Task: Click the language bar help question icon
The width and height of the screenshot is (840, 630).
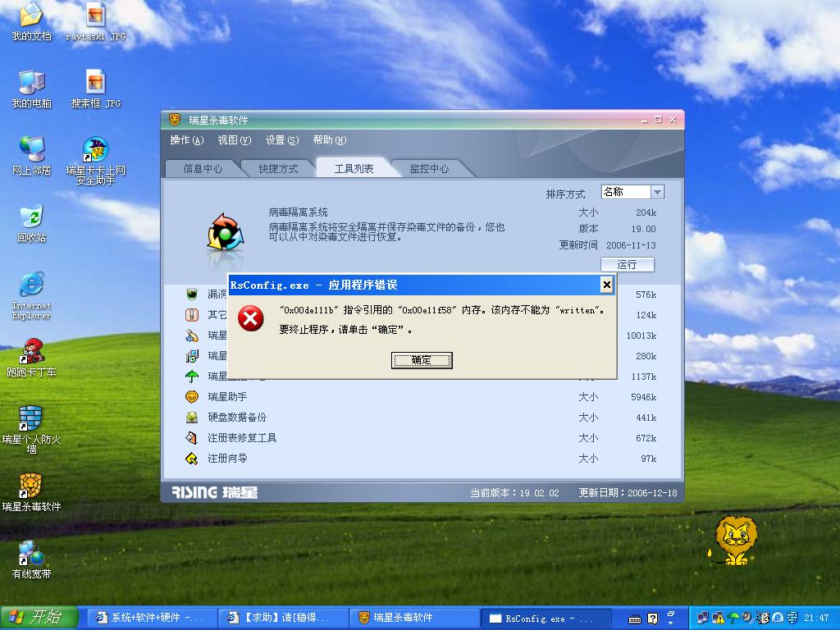Action: click(652, 619)
